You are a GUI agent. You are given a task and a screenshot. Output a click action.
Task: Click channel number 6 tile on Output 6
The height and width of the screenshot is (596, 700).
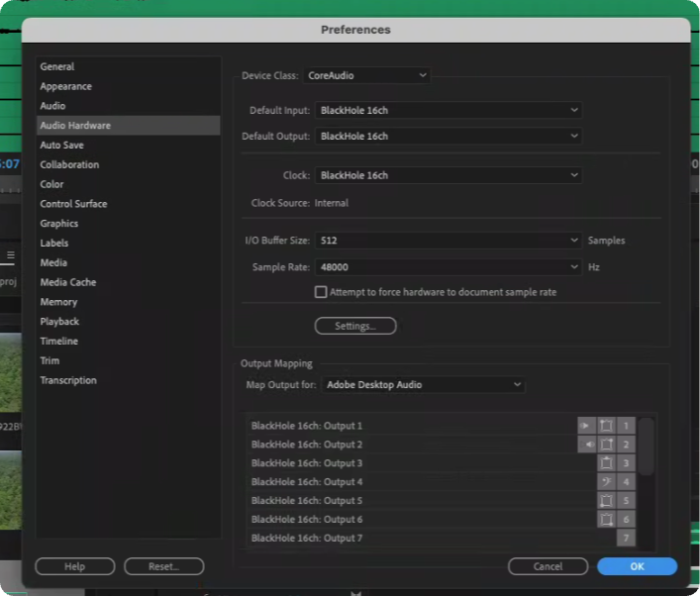pyautogui.click(x=626, y=519)
